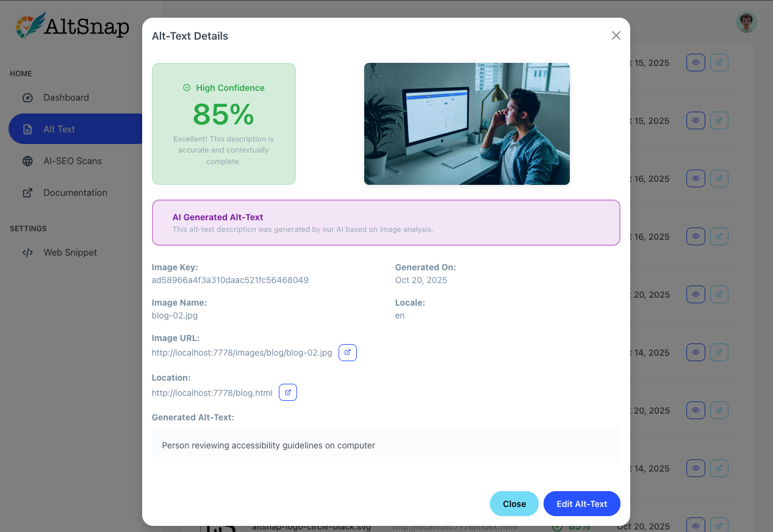Click the edit pencil icon on the top row
Viewport: 773px width, 532px height.
(x=719, y=62)
